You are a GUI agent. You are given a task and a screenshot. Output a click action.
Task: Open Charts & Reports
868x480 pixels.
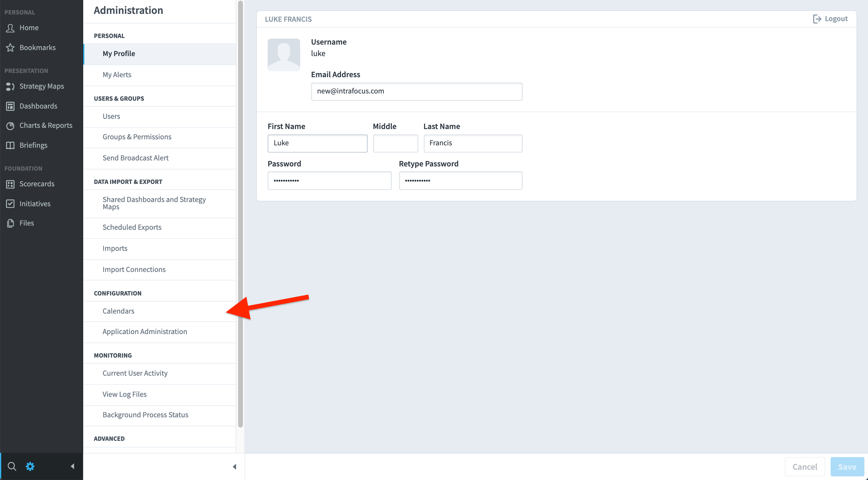[x=46, y=125]
